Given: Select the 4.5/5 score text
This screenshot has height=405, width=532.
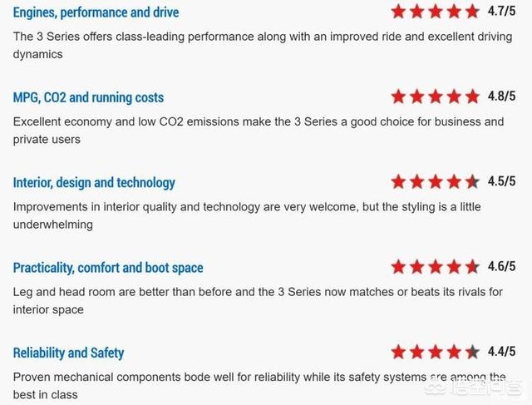Looking at the screenshot, I should pyautogui.click(x=501, y=181).
